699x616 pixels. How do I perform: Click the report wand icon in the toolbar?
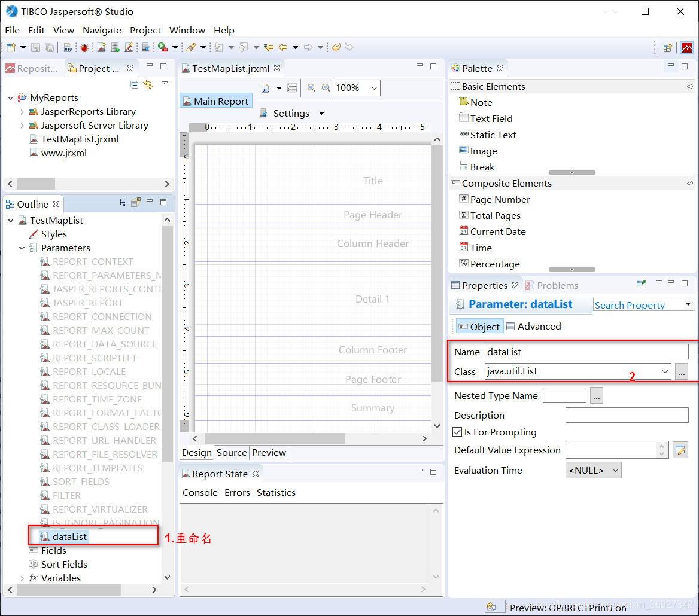(129, 47)
